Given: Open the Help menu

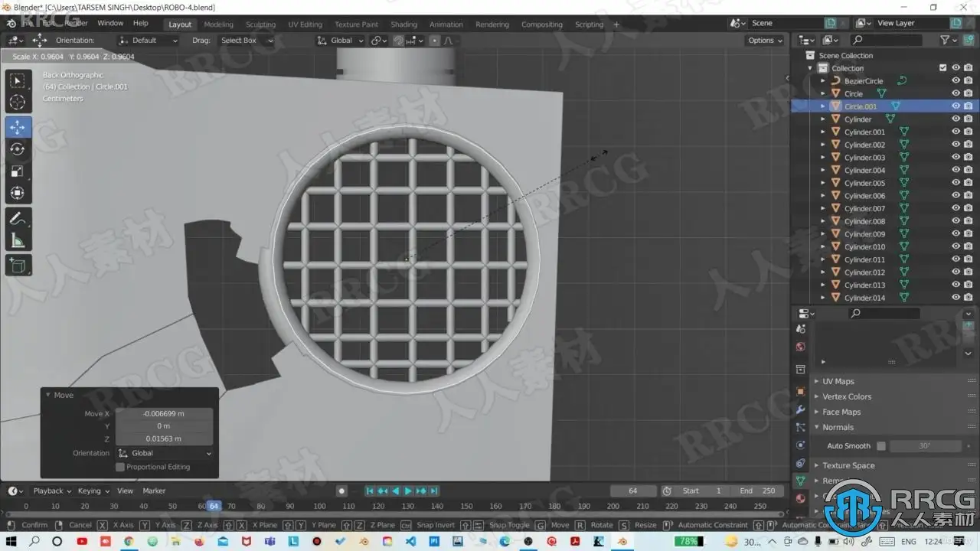Looking at the screenshot, I should pos(141,24).
